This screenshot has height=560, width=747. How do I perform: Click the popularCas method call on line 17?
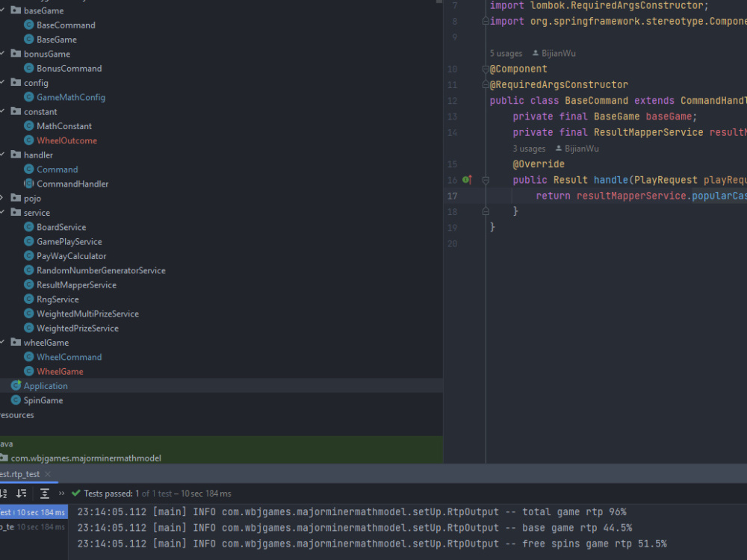pyautogui.click(x=719, y=196)
